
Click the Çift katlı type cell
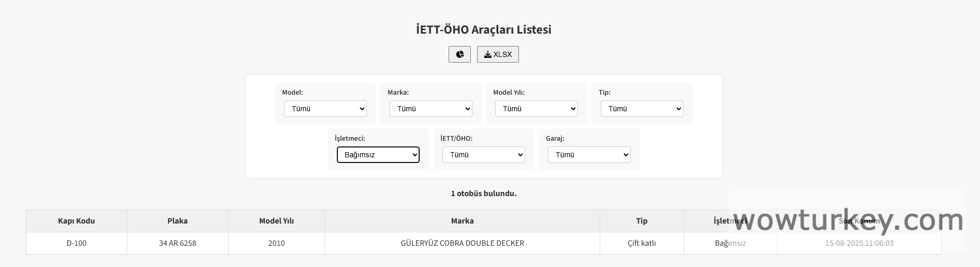(642, 243)
